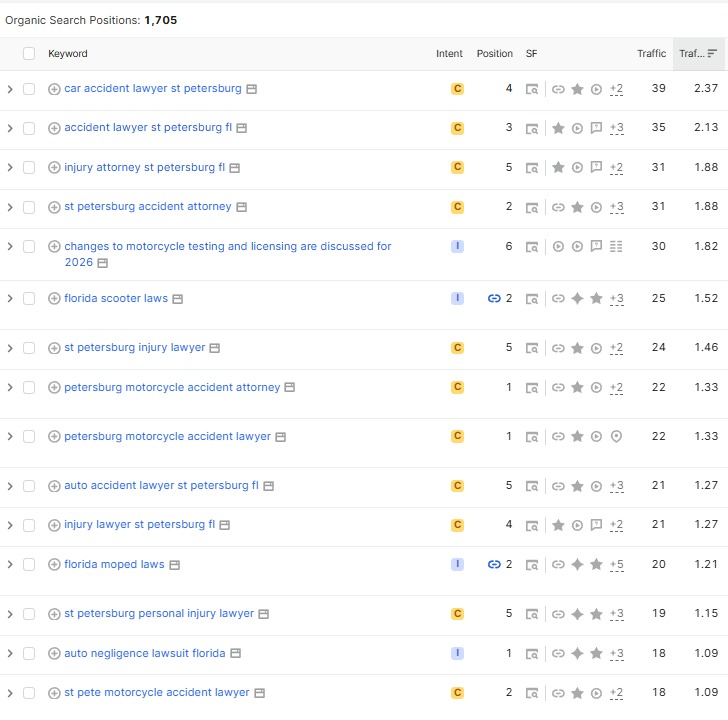Click the Commercial intent badge for 'car accident lawyer st petersburg'
The height and width of the screenshot is (720, 728).
pos(457,89)
